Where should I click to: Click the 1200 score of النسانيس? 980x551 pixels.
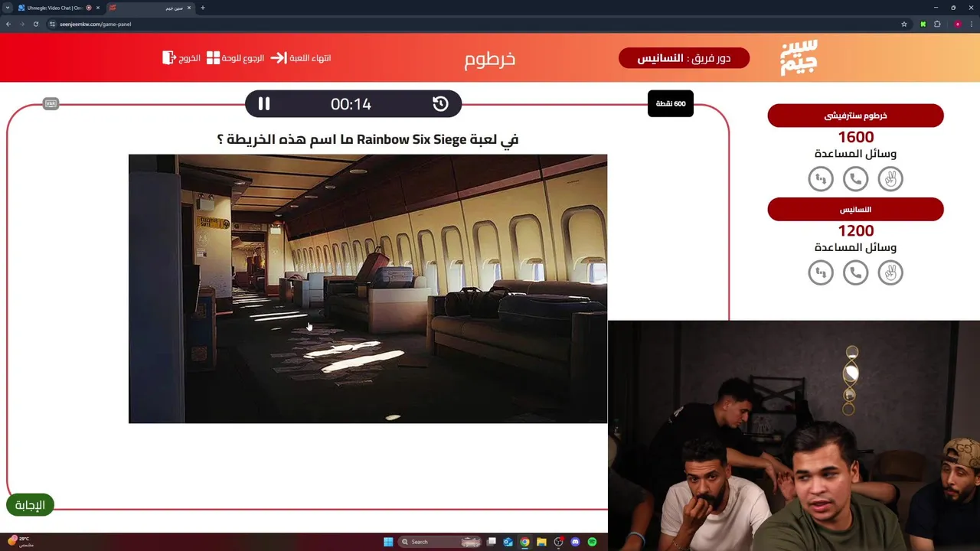coord(855,230)
